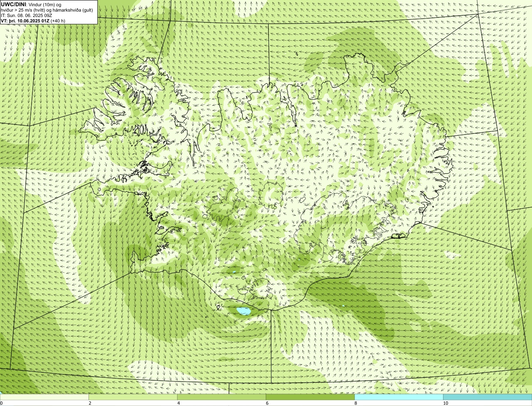Pick the palest 0–2 colour bar segment
The height and width of the screenshot is (406, 532).
click(44, 397)
